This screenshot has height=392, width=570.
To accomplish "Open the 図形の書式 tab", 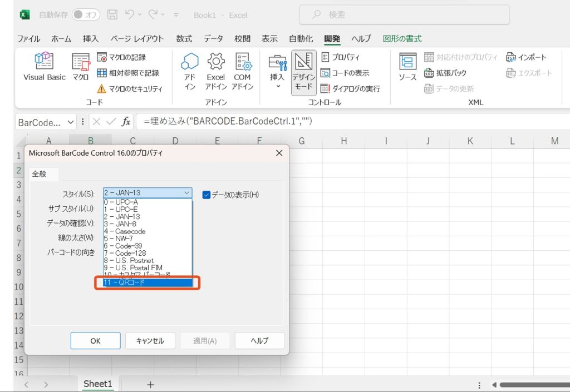I will pos(402,38).
